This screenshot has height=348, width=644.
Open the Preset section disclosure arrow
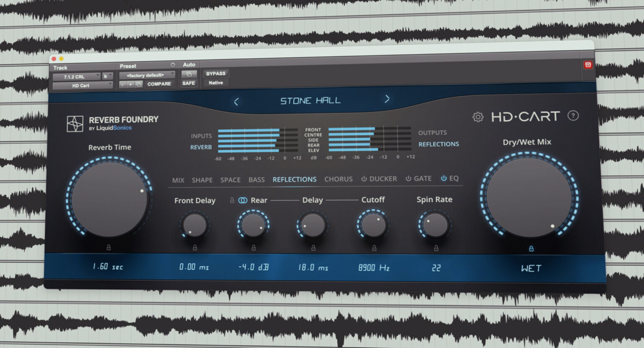tap(172, 65)
